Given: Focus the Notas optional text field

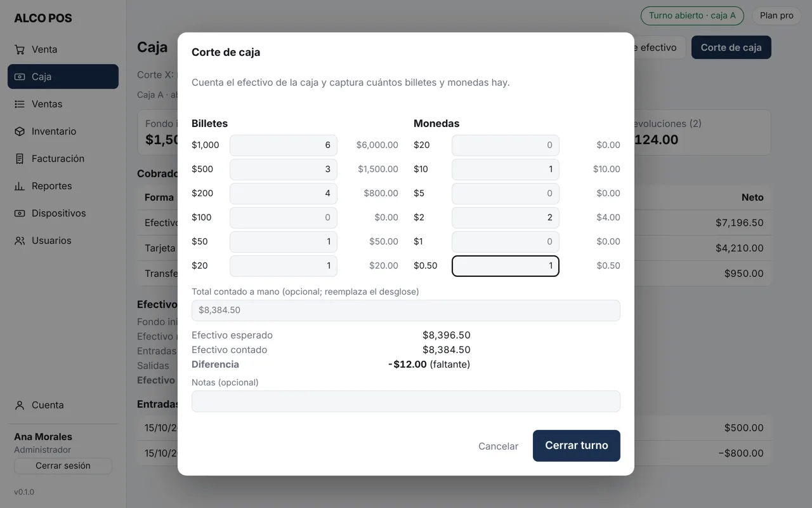Looking at the screenshot, I should coord(406,401).
